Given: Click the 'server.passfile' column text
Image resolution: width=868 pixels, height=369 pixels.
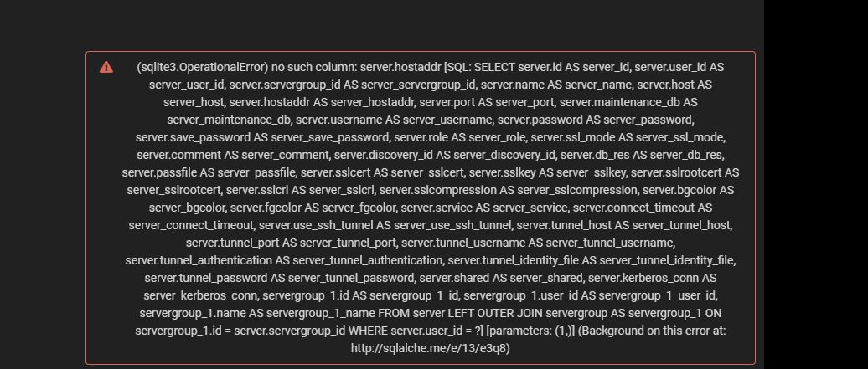Looking at the screenshot, I should 159,172.
